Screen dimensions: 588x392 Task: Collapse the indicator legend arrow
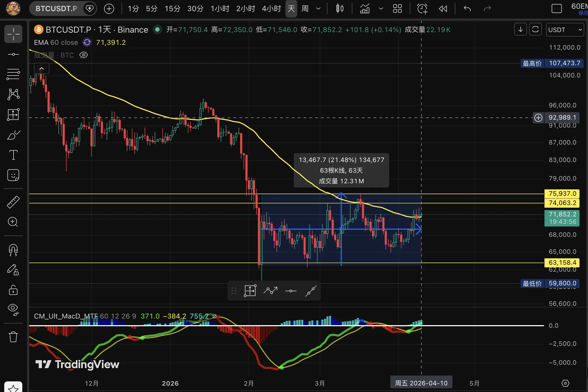coord(42,69)
